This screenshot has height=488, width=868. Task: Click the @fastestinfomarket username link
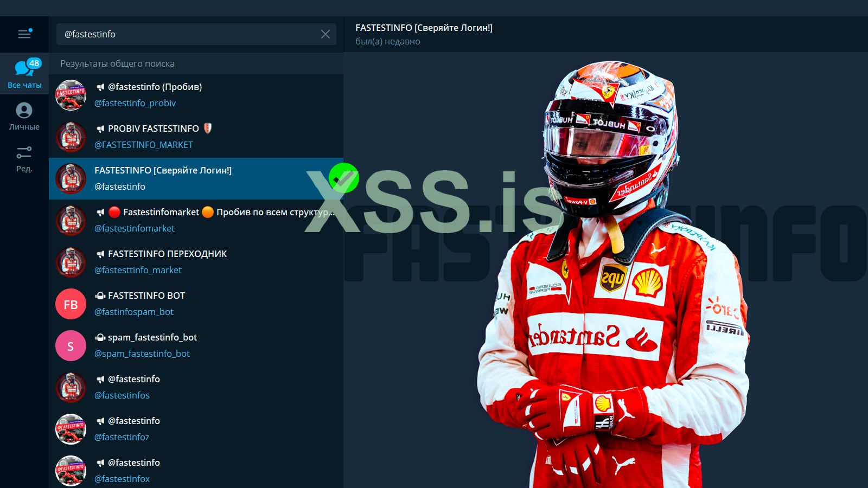pos(135,228)
